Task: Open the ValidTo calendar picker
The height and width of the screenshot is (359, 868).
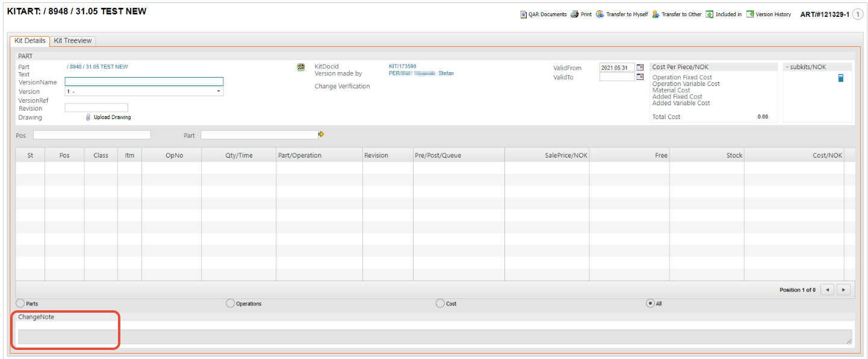Action: point(640,77)
